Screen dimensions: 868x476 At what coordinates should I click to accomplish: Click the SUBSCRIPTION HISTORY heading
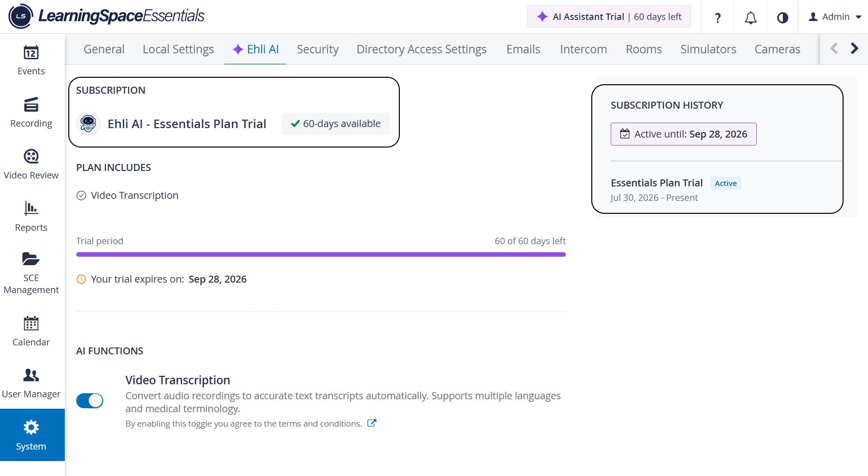pos(667,105)
